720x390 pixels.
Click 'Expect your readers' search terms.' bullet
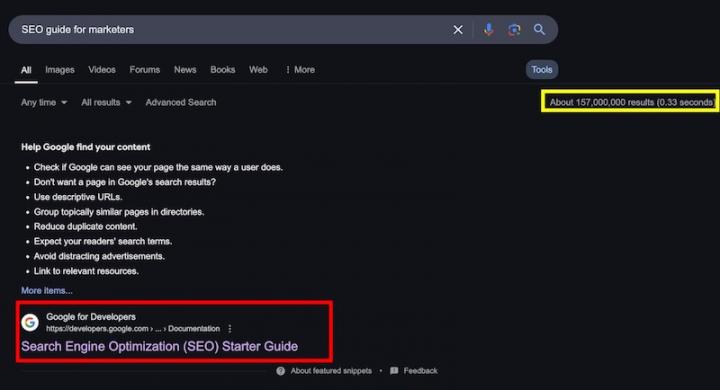(x=103, y=242)
